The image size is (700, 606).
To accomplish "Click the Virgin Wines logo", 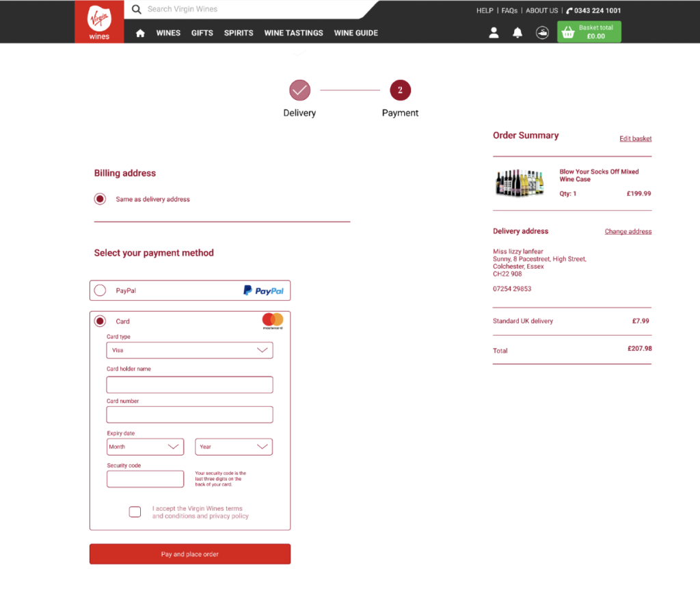I will click(x=99, y=21).
